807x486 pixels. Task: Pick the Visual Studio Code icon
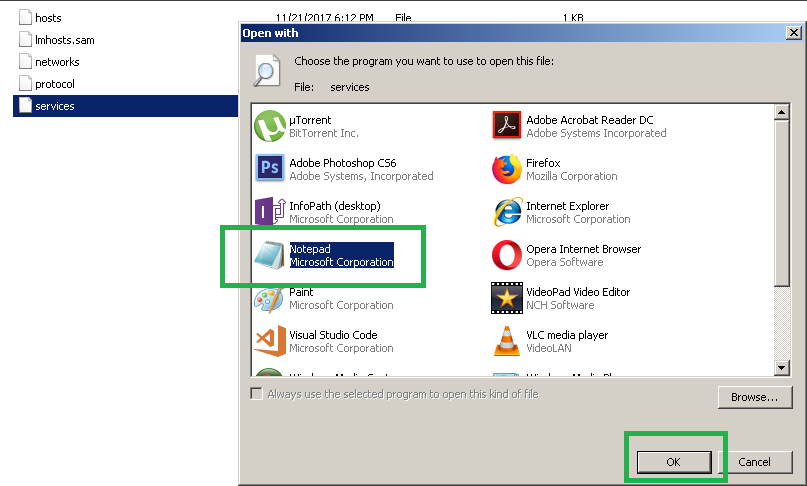270,341
